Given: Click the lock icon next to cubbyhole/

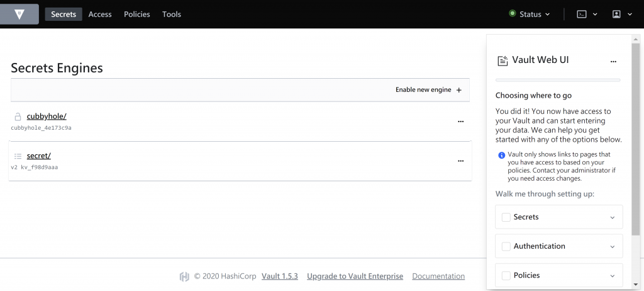Looking at the screenshot, I should [18, 117].
